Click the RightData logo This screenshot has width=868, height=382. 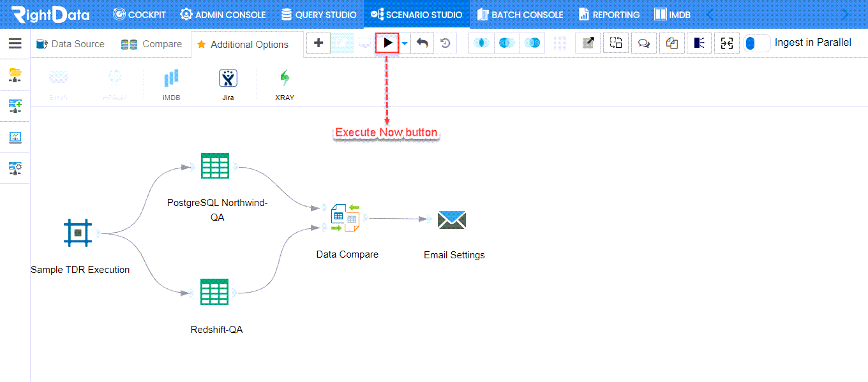50,14
